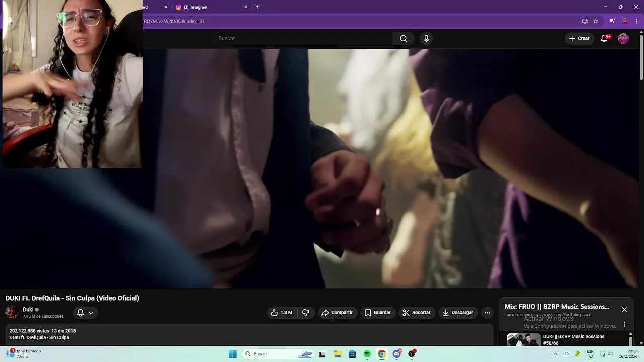The width and height of the screenshot is (644, 362).
Task: Open the Duki channel avatar
Action: click(12, 312)
